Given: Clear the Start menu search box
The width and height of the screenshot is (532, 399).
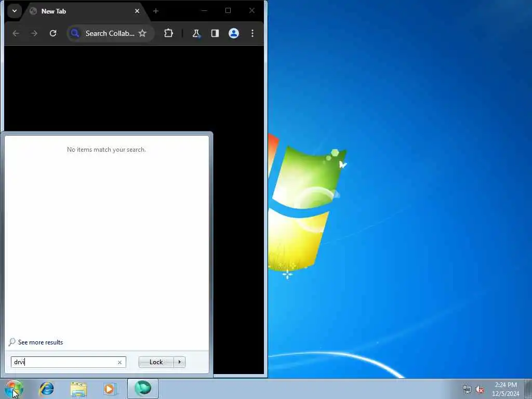Looking at the screenshot, I should tap(119, 362).
